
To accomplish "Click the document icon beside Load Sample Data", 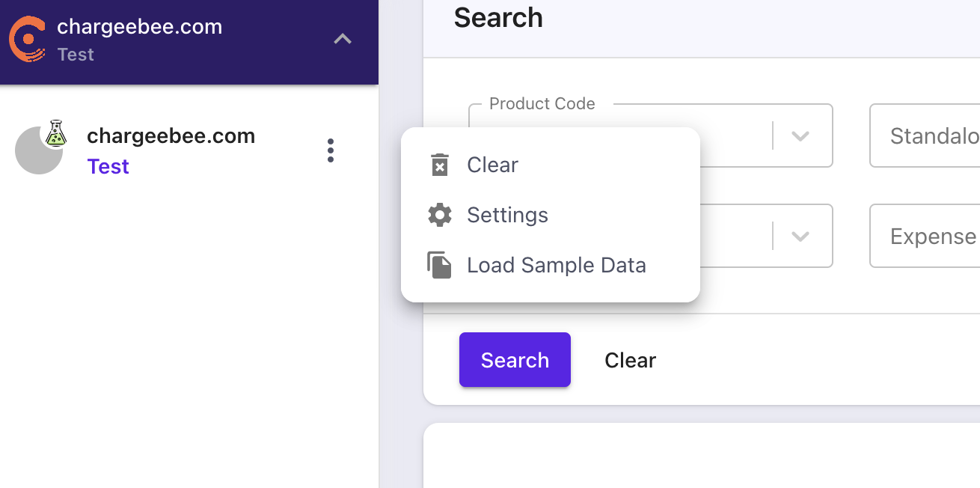I will 440,265.
